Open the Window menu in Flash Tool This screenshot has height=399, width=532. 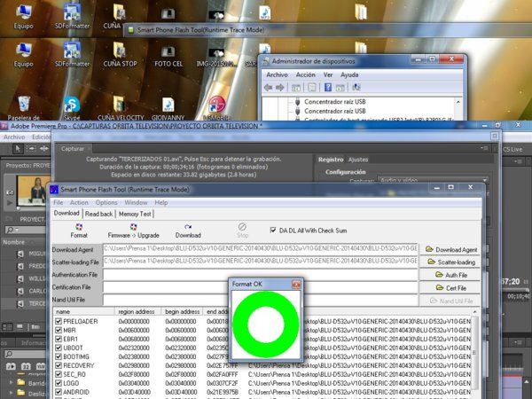coord(136,202)
